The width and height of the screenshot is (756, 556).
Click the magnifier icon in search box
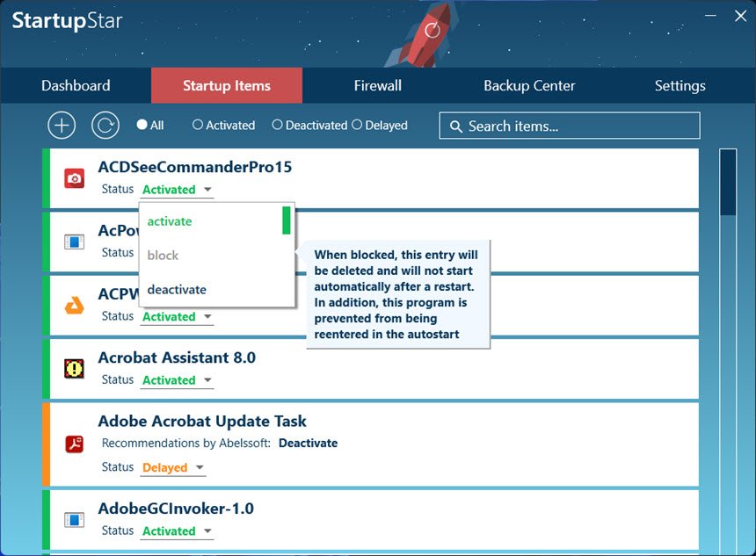click(x=455, y=126)
